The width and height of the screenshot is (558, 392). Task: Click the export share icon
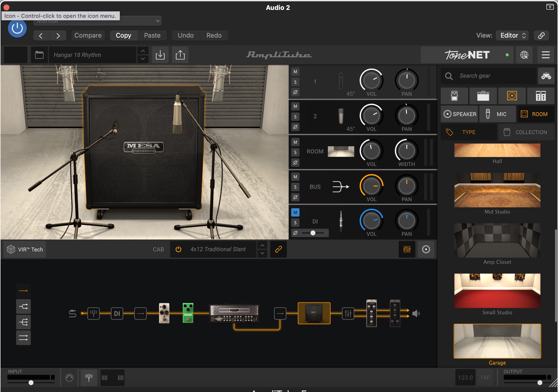tap(180, 55)
